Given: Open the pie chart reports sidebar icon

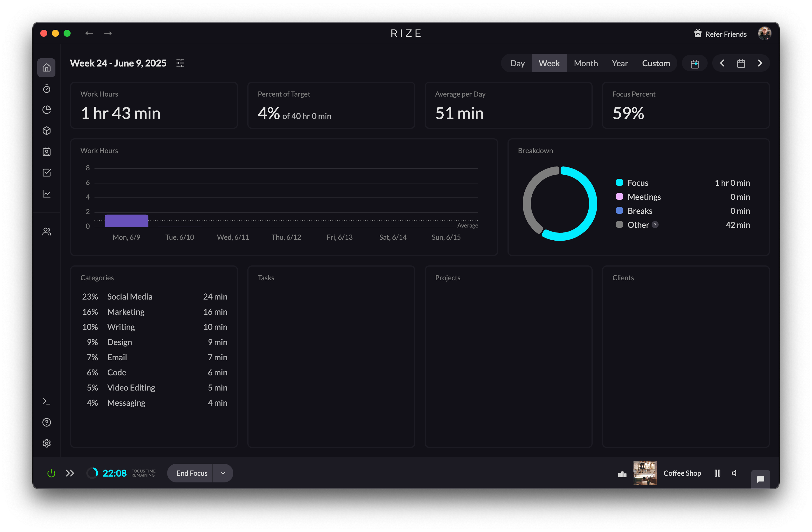Looking at the screenshot, I should 47,110.
